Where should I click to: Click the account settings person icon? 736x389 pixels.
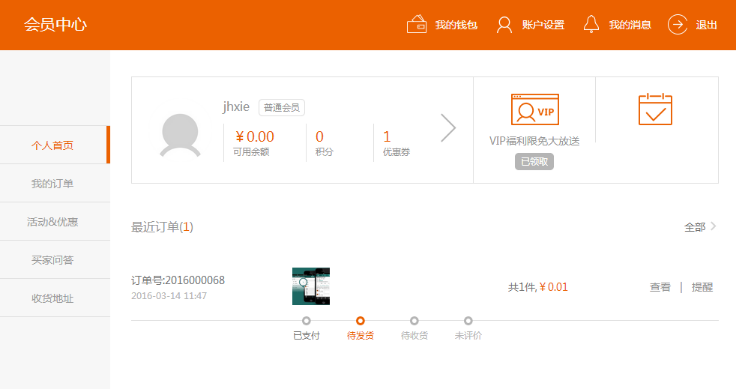(x=504, y=24)
